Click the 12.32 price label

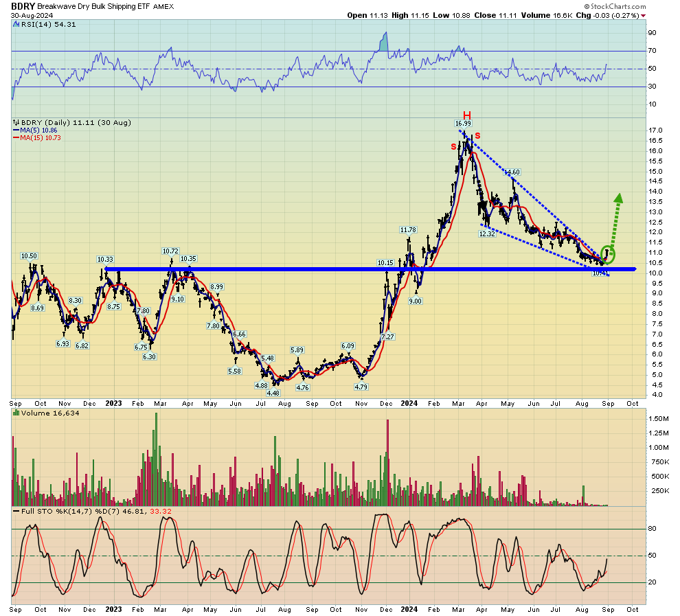pos(487,233)
